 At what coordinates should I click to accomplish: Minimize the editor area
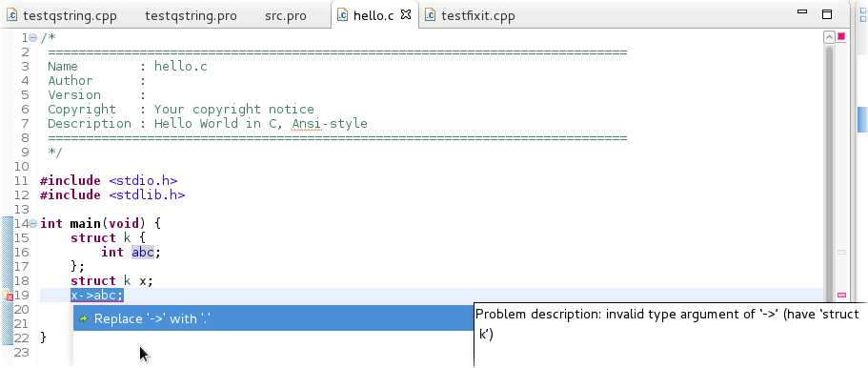click(x=801, y=11)
